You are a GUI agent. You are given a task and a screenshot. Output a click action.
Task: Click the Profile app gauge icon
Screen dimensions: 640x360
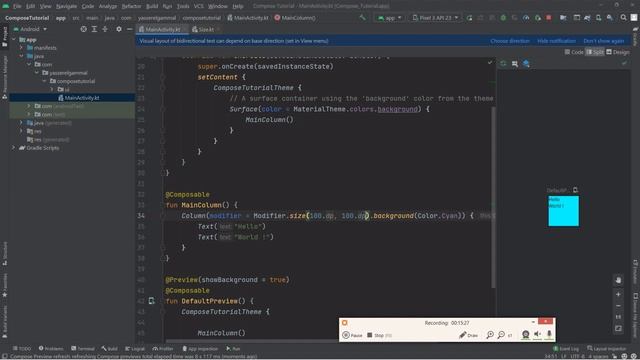tap(526, 18)
